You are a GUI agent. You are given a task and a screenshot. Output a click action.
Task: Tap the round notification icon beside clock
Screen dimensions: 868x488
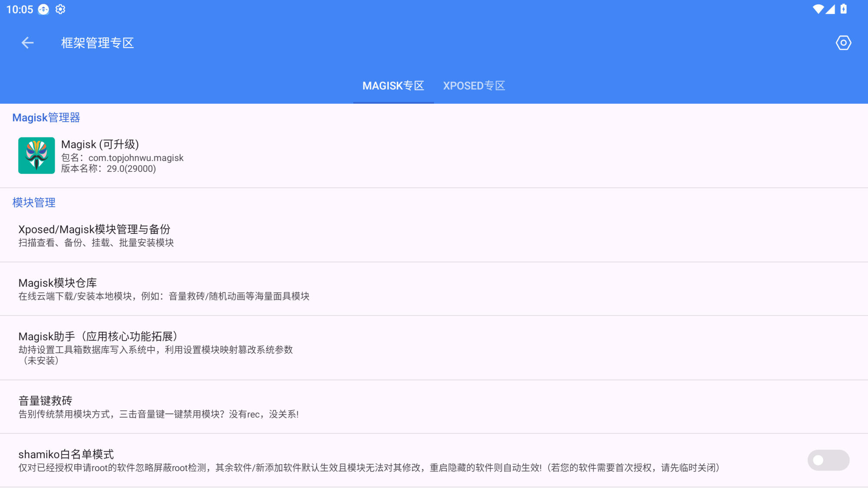pos(43,9)
